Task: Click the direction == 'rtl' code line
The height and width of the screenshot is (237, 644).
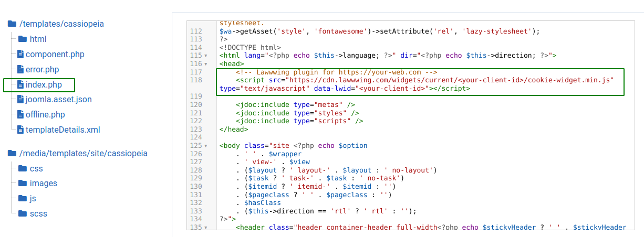Action: pyautogui.click(x=326, y=211)
